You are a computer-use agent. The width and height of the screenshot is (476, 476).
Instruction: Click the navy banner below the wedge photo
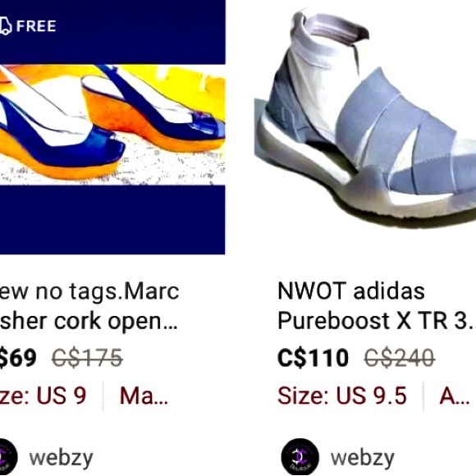pos(112,220)
